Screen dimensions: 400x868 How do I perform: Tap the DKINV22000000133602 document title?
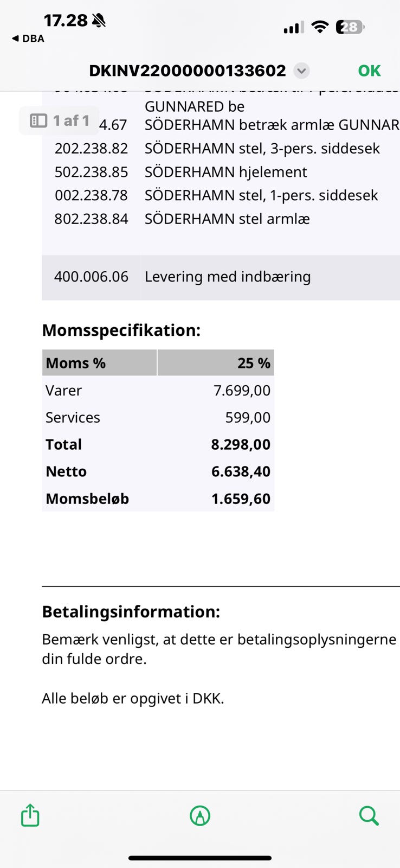coord(188,71)
